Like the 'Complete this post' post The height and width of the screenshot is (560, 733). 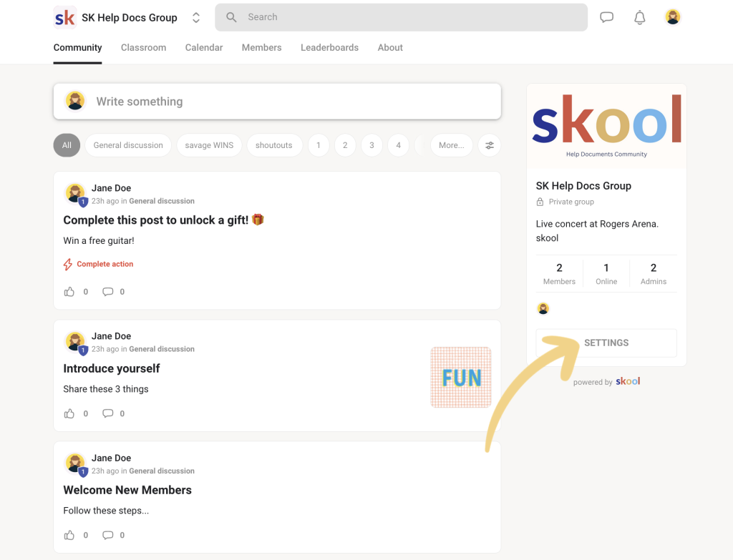point(69,292)
